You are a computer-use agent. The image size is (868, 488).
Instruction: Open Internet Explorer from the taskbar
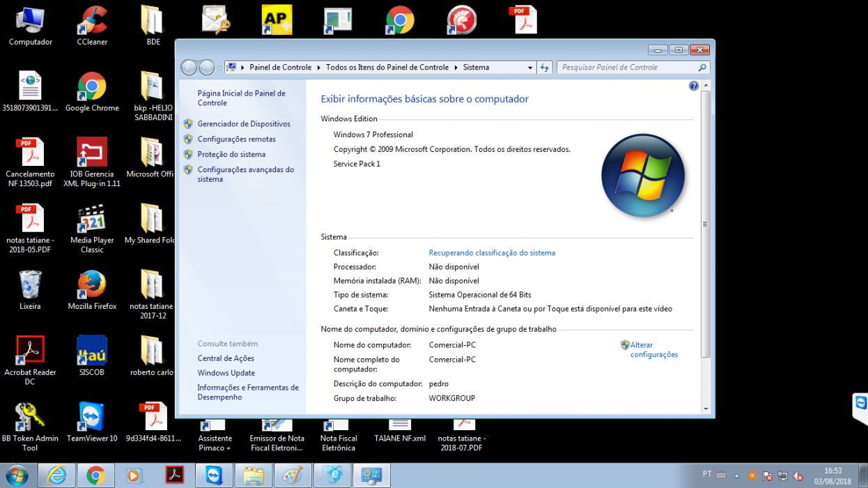pyautogui.click(x=56, y=475)
